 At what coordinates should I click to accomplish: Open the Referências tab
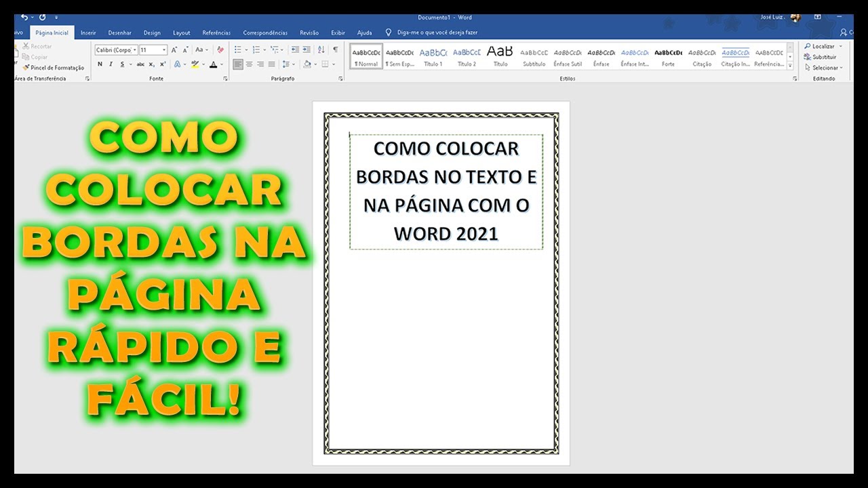[216, 33]
